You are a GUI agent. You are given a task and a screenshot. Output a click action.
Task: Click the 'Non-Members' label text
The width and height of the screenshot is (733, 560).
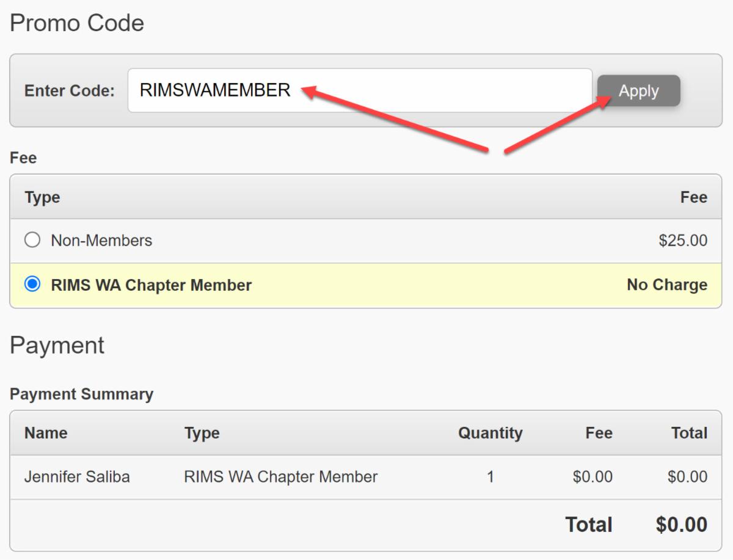pyautogui.click(x=101, y=241)
